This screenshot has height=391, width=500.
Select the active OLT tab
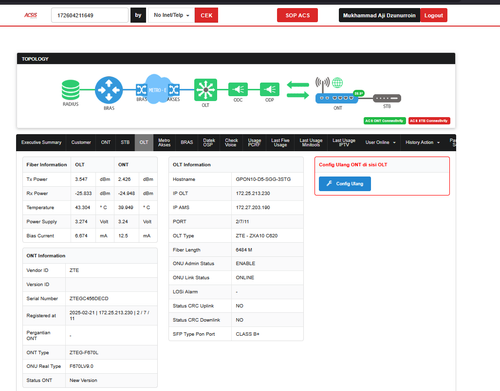(144, 142)
